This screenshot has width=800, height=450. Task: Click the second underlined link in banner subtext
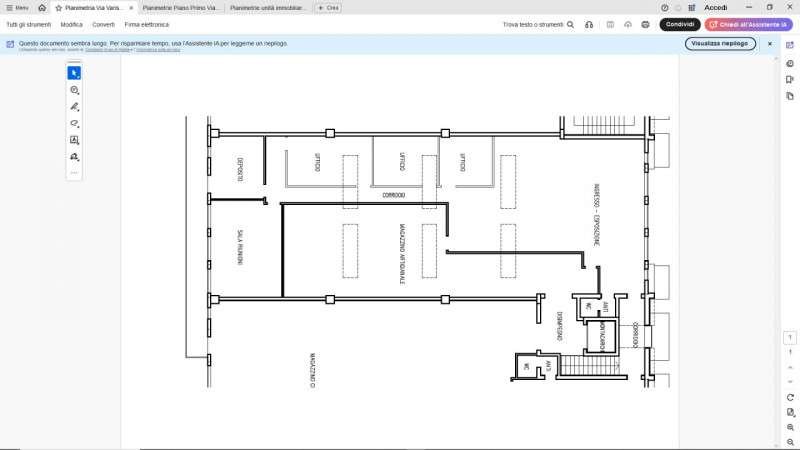click(x=158, y=50)
